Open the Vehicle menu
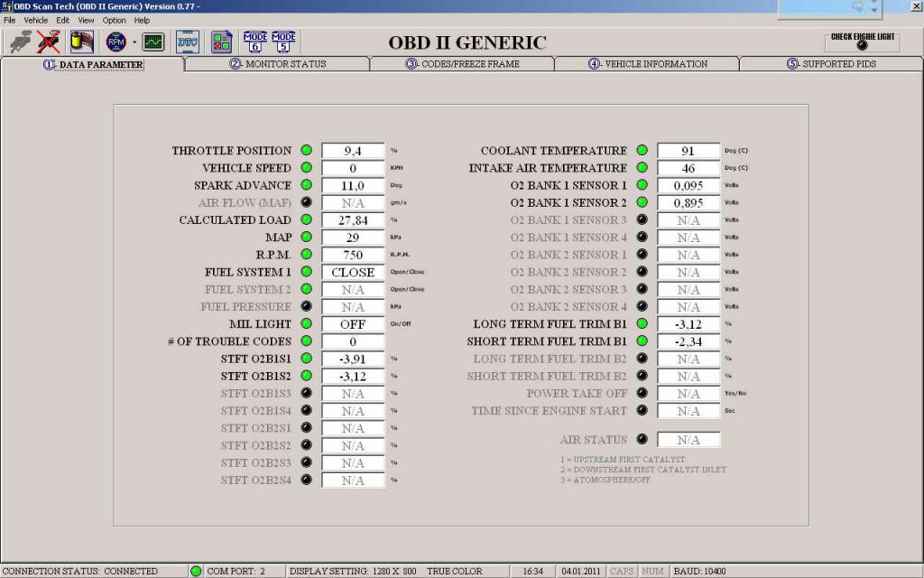Viewport: 924px width, 578px height. (x=36, y=20)
